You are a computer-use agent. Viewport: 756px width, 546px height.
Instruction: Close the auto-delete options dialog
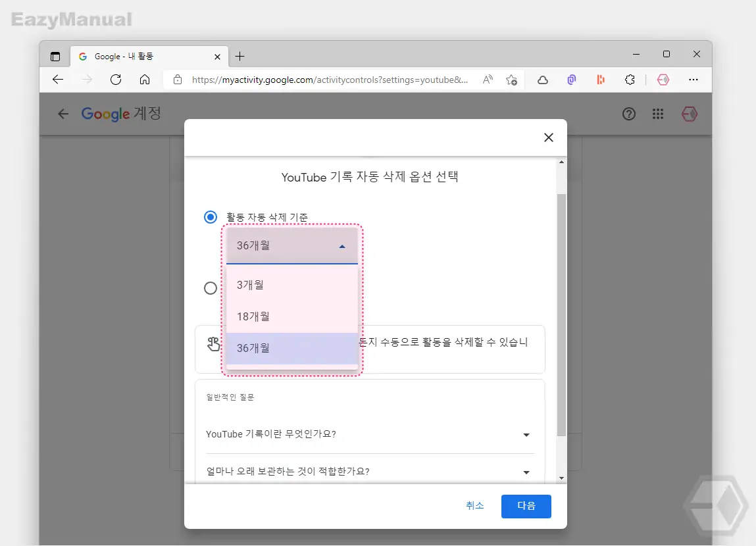pyautogui.click(x=548, y=137)
